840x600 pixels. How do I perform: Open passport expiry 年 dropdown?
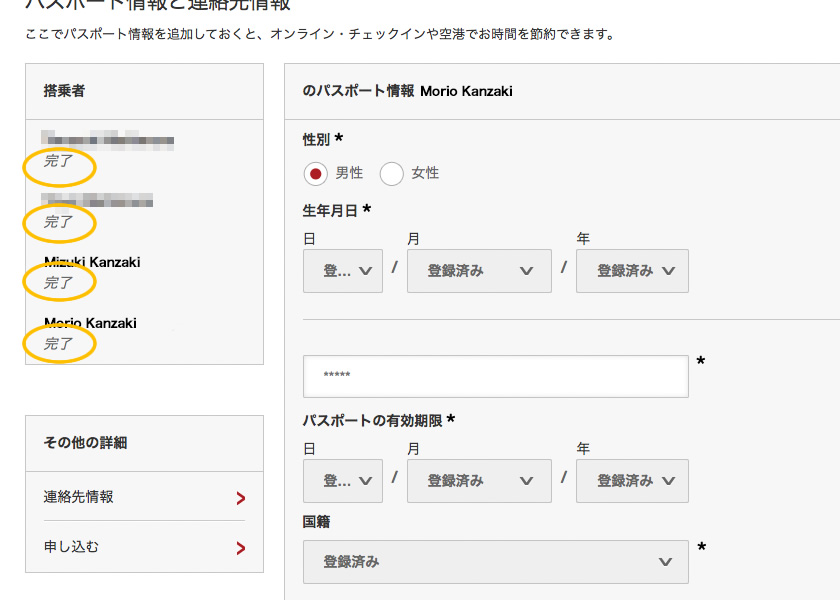tap(633, 481)
